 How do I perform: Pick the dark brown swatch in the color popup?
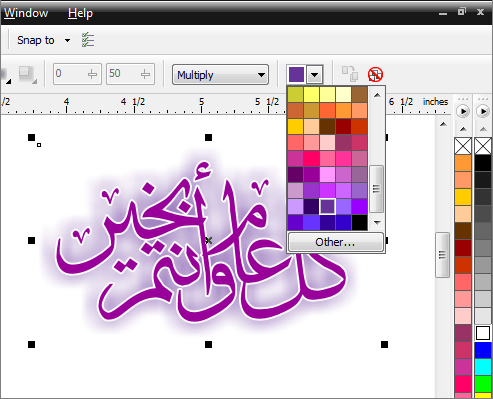tap(328, 127)
